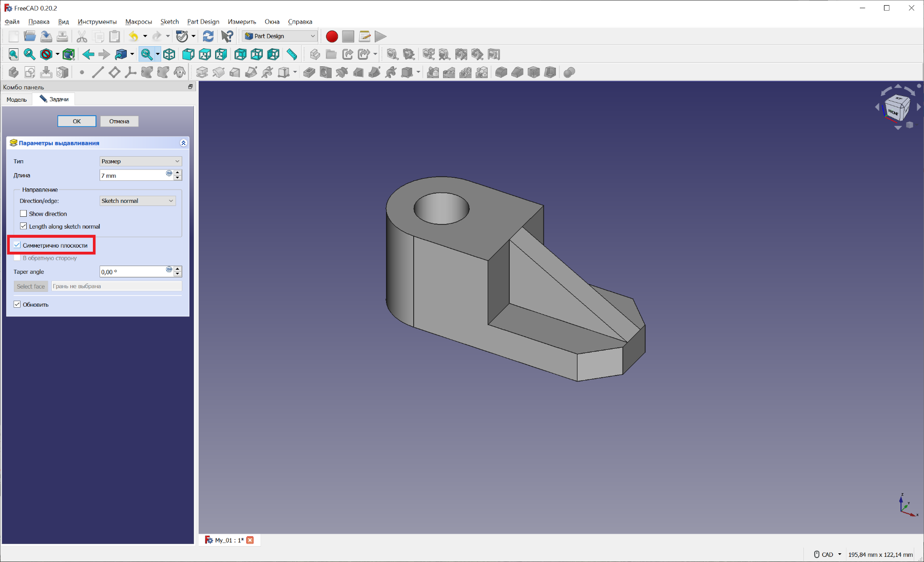Open the Инструменты menu
924x562 pixels.
tap(97, 22)
